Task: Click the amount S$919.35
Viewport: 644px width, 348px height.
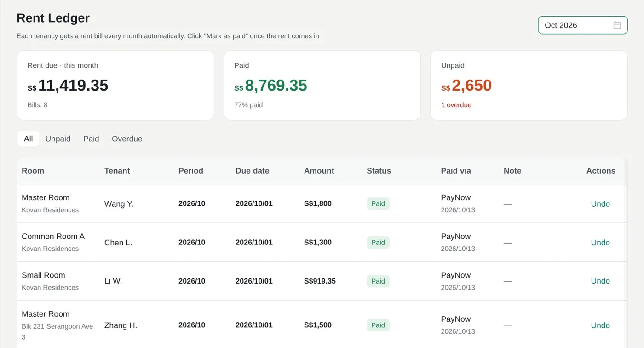Action: click(320, 281)
